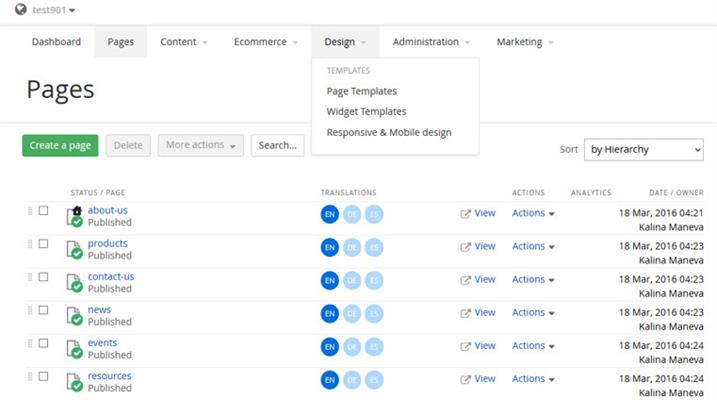This screenshot has width=717, height=400.
Task: Choose Responsive & Mobile design option
Action: (388, 132)
